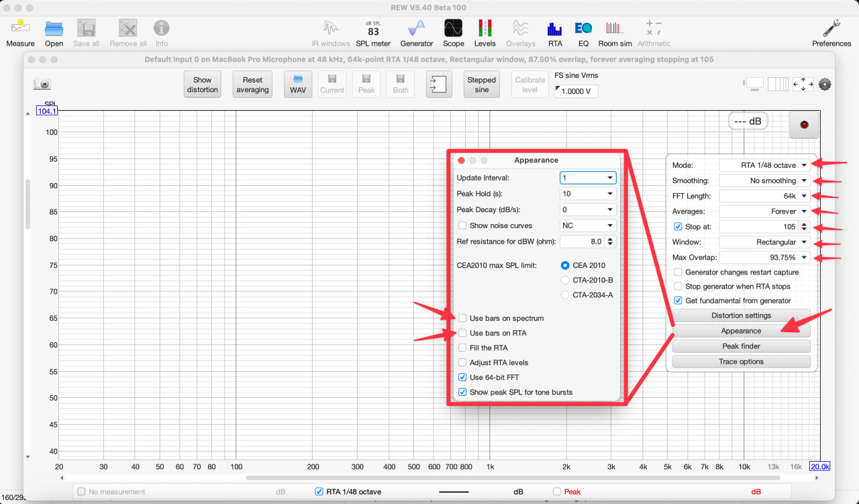
Task: Open the EQ window
Action: pyautogui.click(x=583, y=32)
